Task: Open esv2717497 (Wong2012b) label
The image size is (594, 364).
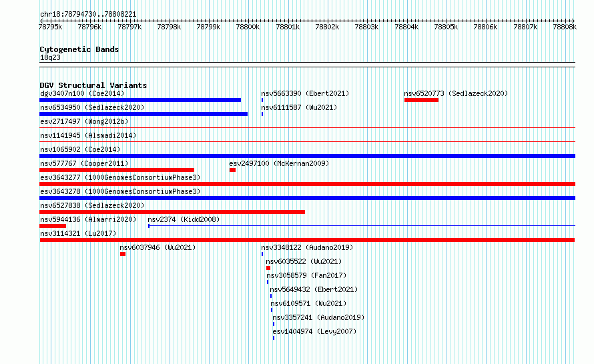Action: click(x=84, y=121)
